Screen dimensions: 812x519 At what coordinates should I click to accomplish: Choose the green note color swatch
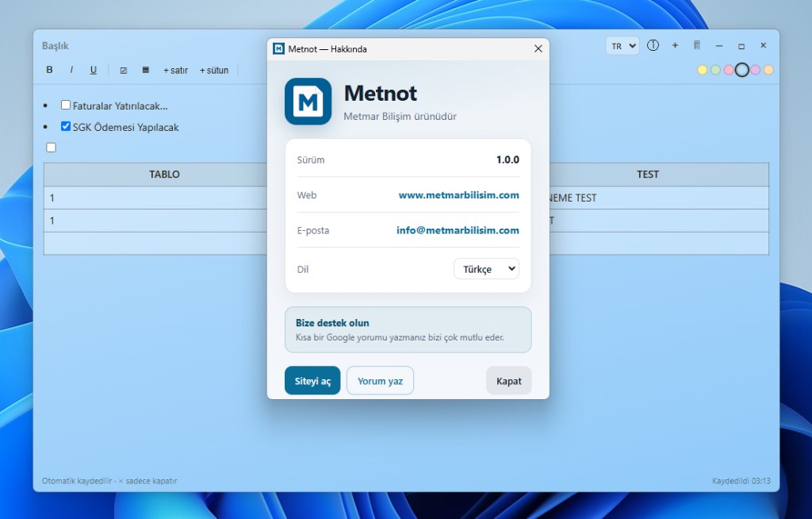coord(716,70)
